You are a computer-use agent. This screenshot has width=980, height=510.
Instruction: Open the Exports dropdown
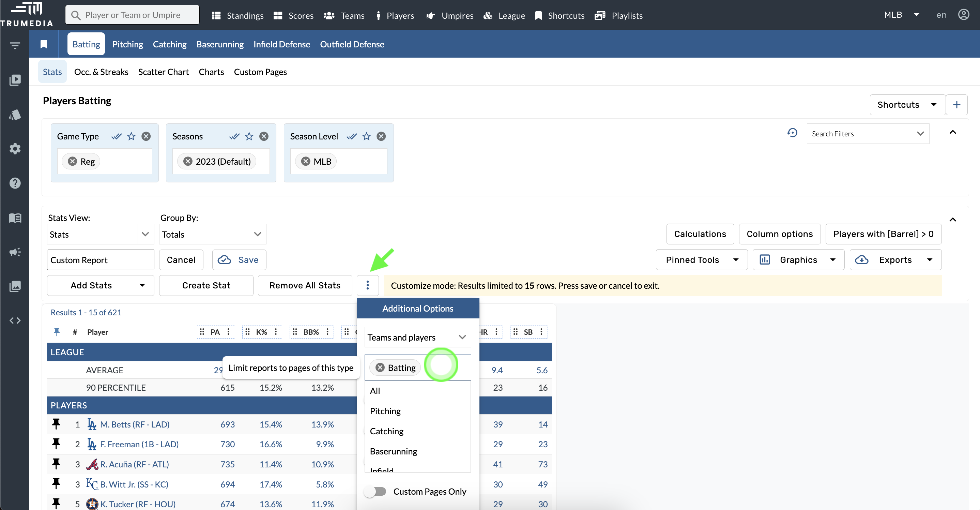(x=930, y=259)
